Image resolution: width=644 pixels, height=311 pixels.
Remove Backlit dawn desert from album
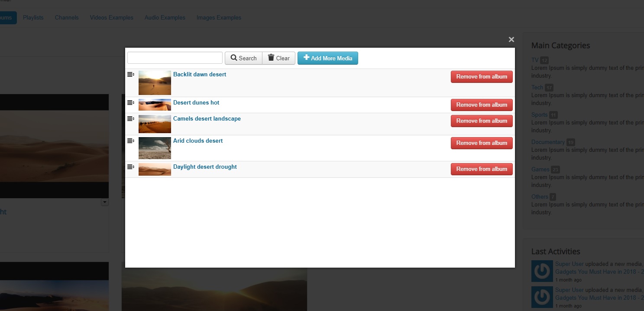point(481,77)
